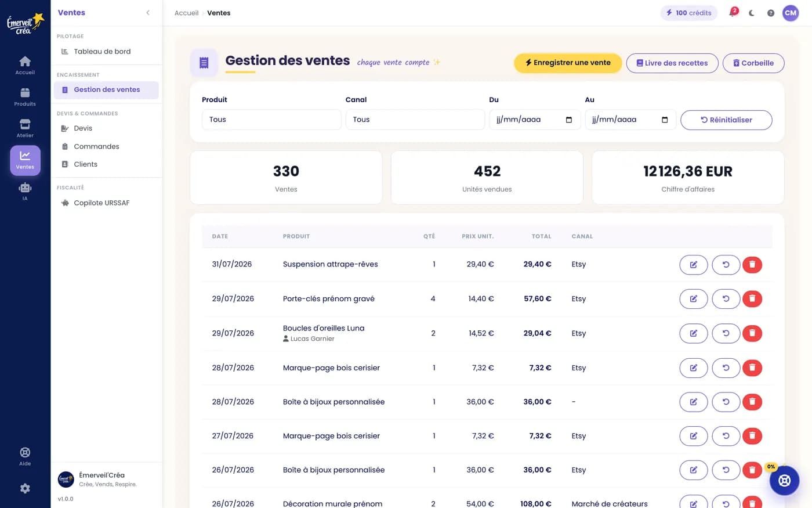Edit the Suspension attrape-rêves sale
This screenshot has height=508, width=812.
(x=694, y=265)
